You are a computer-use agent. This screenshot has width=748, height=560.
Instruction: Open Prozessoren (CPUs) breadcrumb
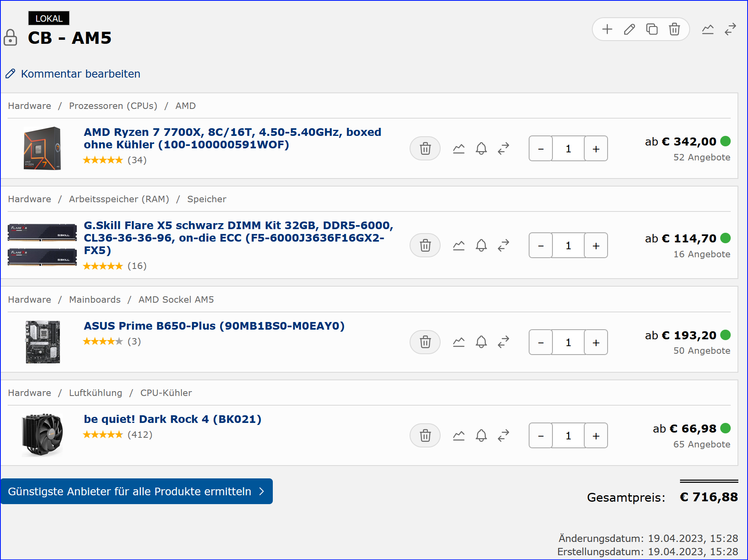pyautogui.click(x=113, y=106)
